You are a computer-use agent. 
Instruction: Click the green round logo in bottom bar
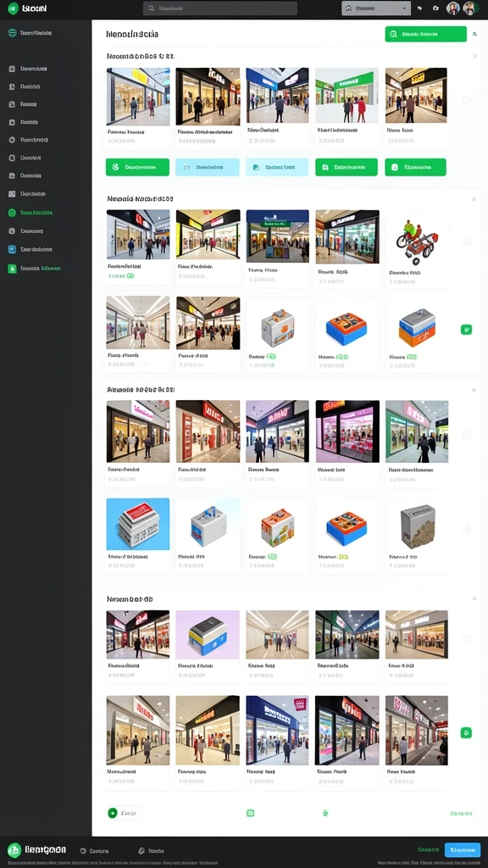point(14,850)
